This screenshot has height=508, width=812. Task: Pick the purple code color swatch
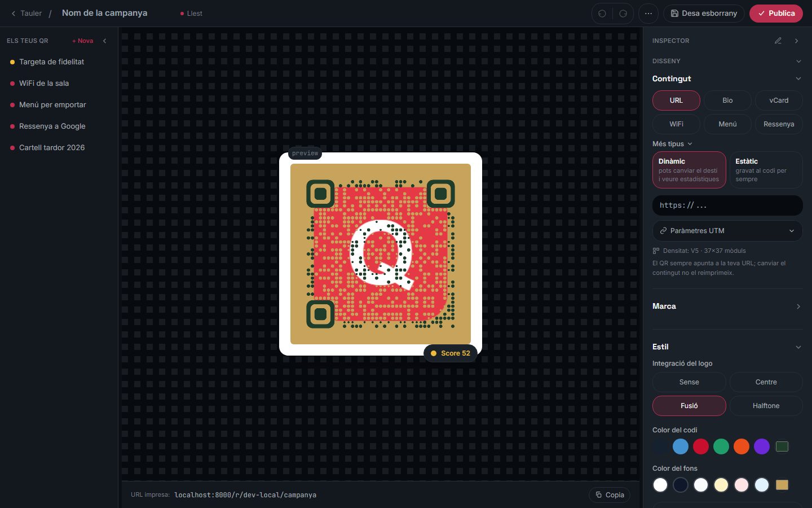coord(762,446)
